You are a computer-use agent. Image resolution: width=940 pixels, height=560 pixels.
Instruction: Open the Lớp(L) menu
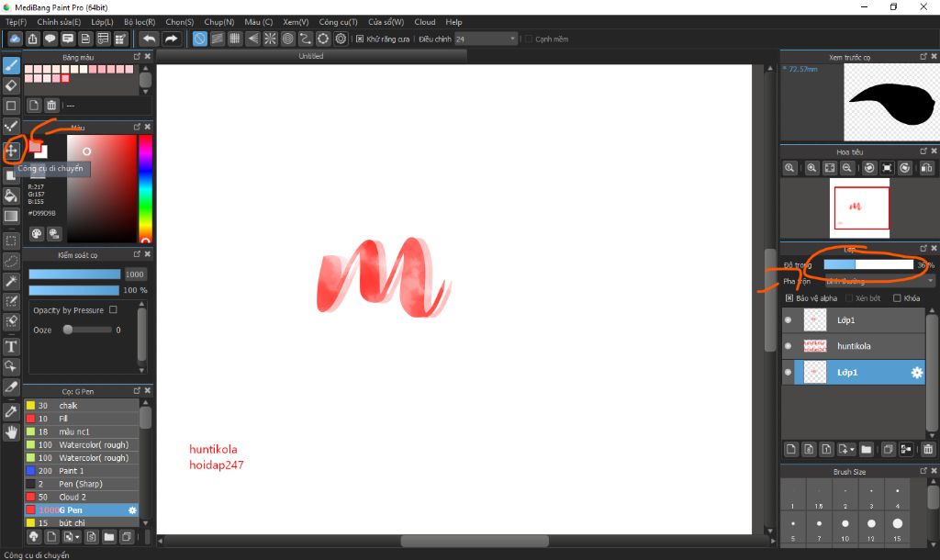pos(102,22)
